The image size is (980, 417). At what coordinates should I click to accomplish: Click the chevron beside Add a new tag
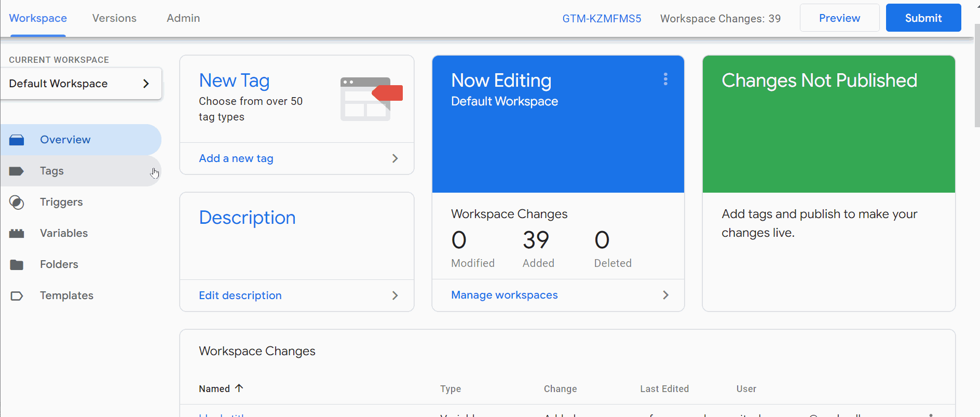tap(395, 158)
